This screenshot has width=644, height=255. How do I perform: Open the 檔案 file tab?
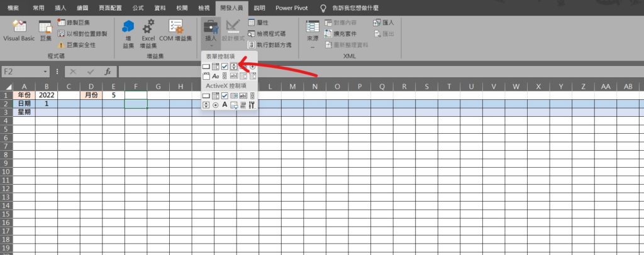click(x=13, y=8)
